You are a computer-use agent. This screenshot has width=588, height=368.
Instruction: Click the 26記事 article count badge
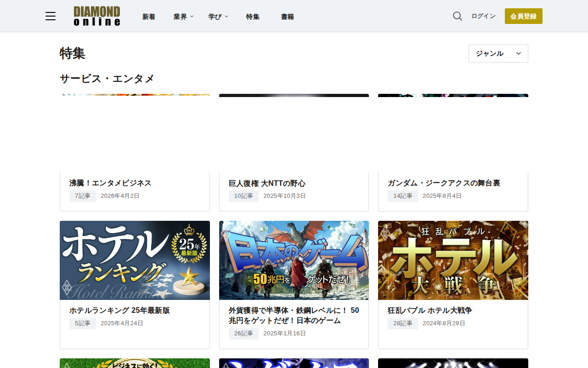(x=243, y=333)
